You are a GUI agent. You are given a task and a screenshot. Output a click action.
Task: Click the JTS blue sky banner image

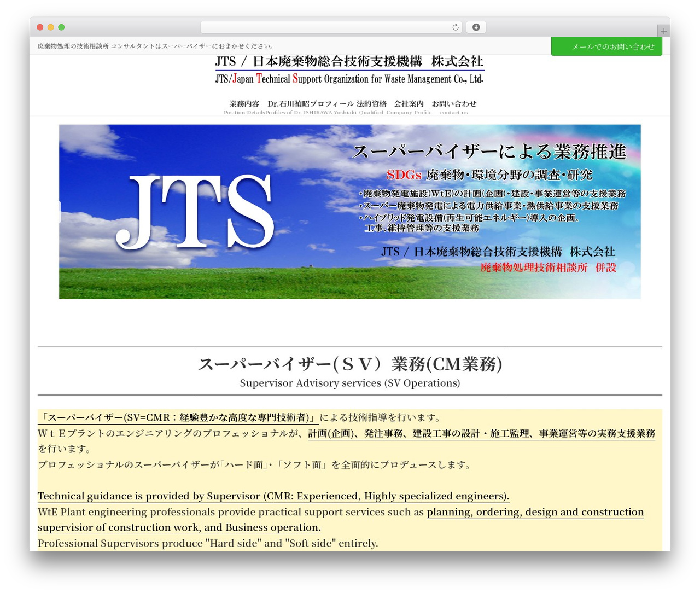tap(350, 212)
